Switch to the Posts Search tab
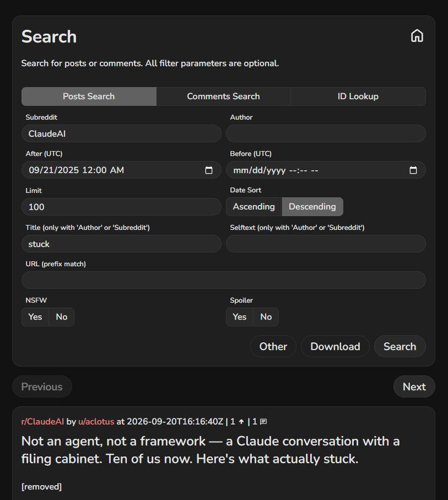The image size is (448, 500). 89,96
